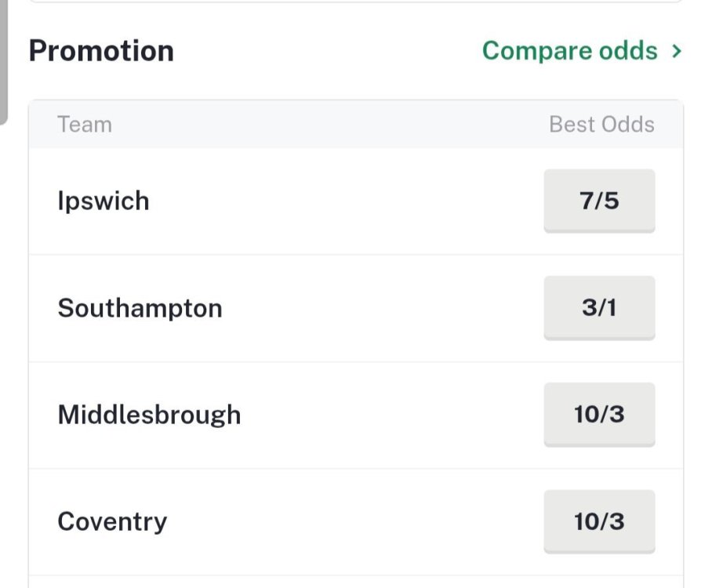Select Ipswich 7/5 odds button
This screenshot has height=588, width=712.
(599, 201)
